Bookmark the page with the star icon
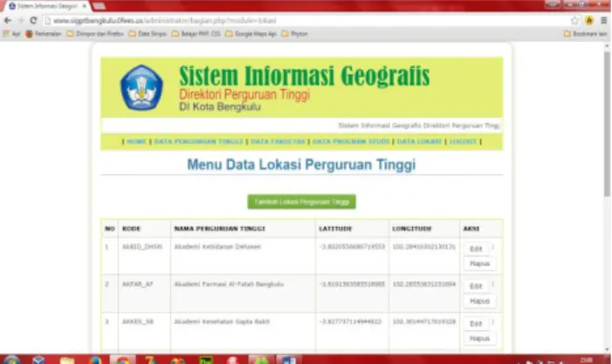 click(x=574, y=21)
